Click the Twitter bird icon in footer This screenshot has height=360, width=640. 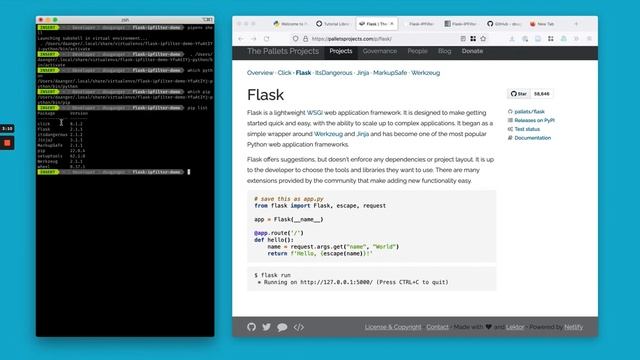(x=267, y=327)
